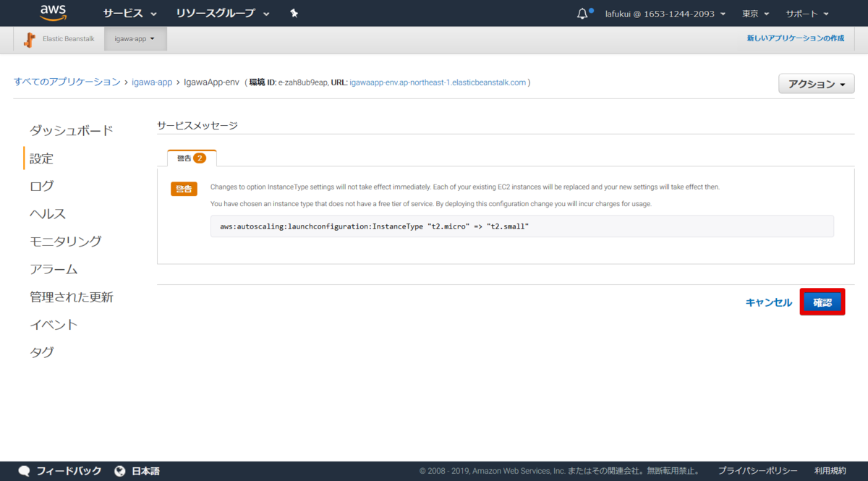Open the igawaapp-env elasticbeanstalk.com URL
The width and height of the screenshot is (868, 481).
(x=438, y=82)
